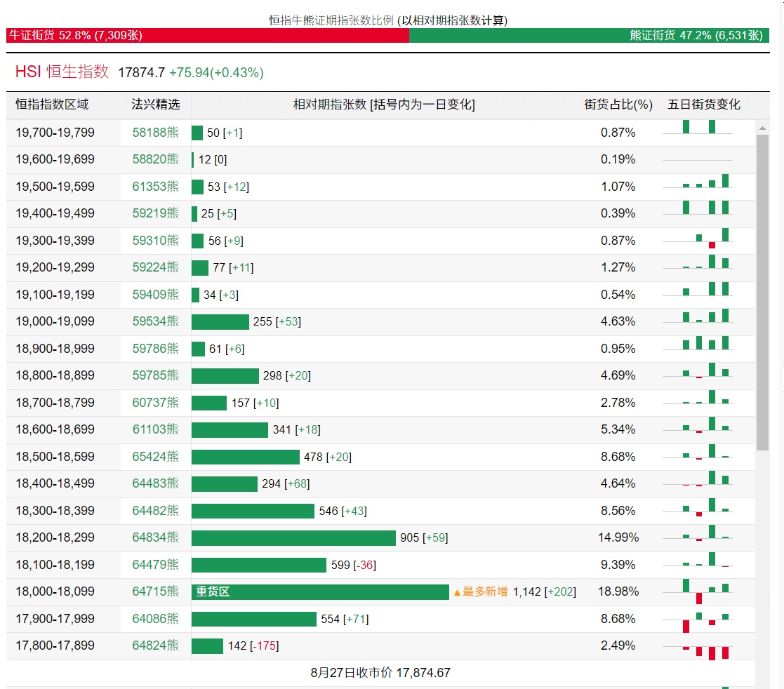Click the 重货区 green bar
The width and height of the screenshot is (784, 689).
coord(320,592)
